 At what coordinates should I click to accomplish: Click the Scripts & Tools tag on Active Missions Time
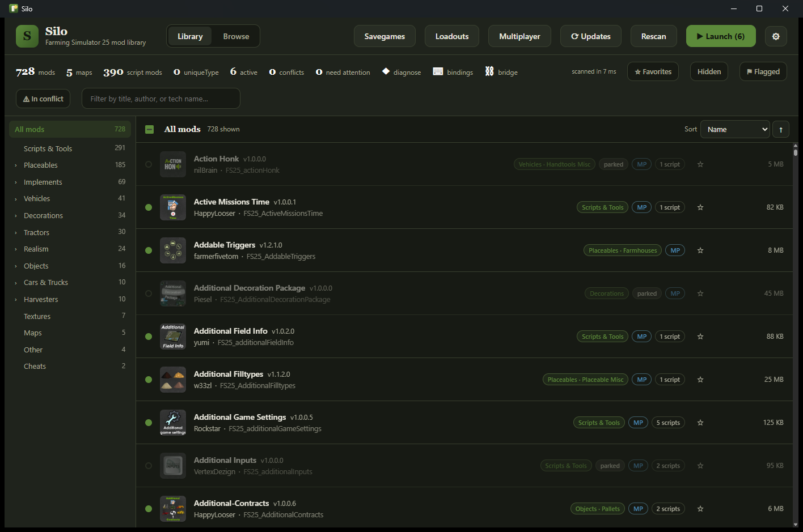(x=602, y=207)
